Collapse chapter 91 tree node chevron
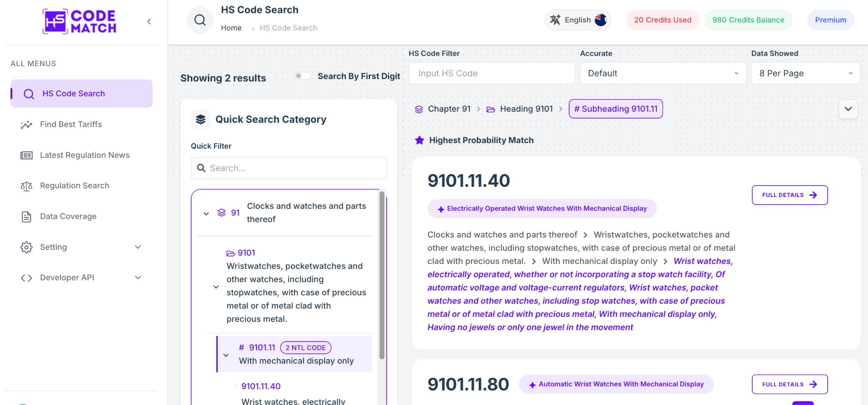The image size is (868, 405). 206,214
